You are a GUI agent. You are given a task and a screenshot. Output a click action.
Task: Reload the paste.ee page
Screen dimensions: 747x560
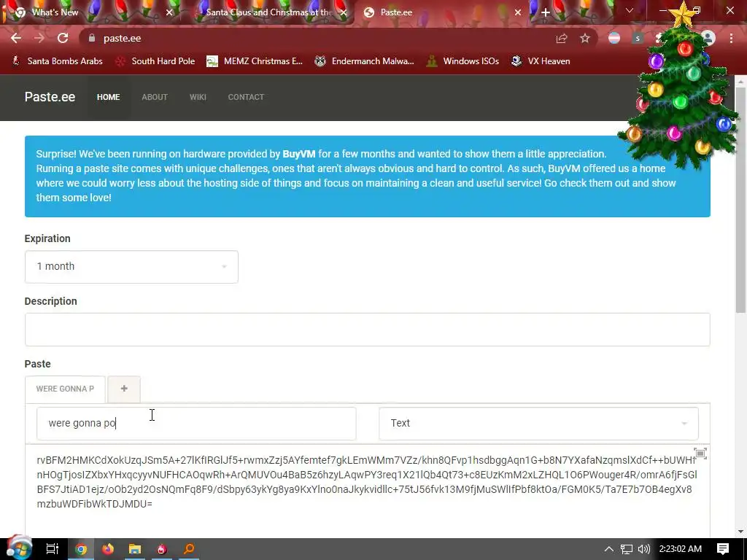click(x=63, y=38)
